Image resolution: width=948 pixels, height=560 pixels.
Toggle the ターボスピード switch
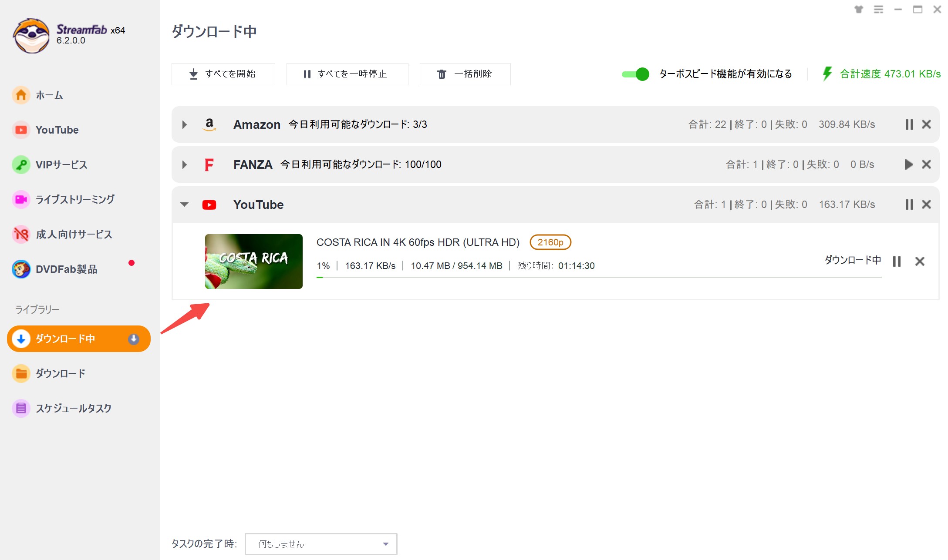pos(635,74)
